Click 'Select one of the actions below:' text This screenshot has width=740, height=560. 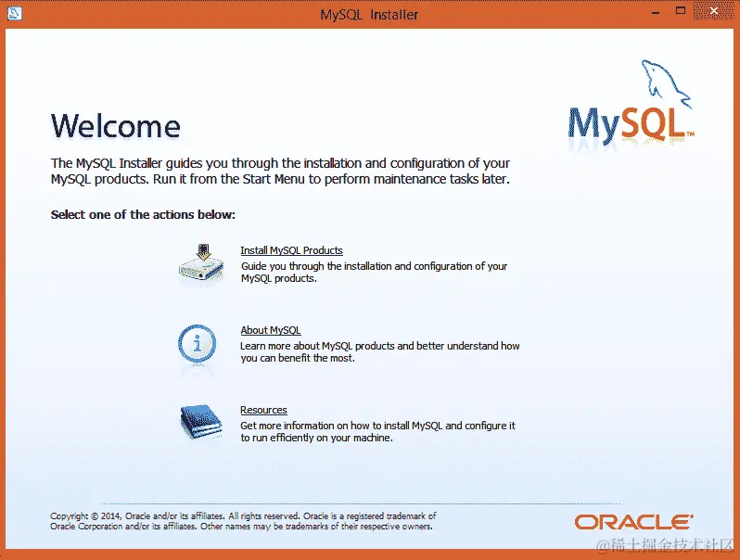point(143,215)
